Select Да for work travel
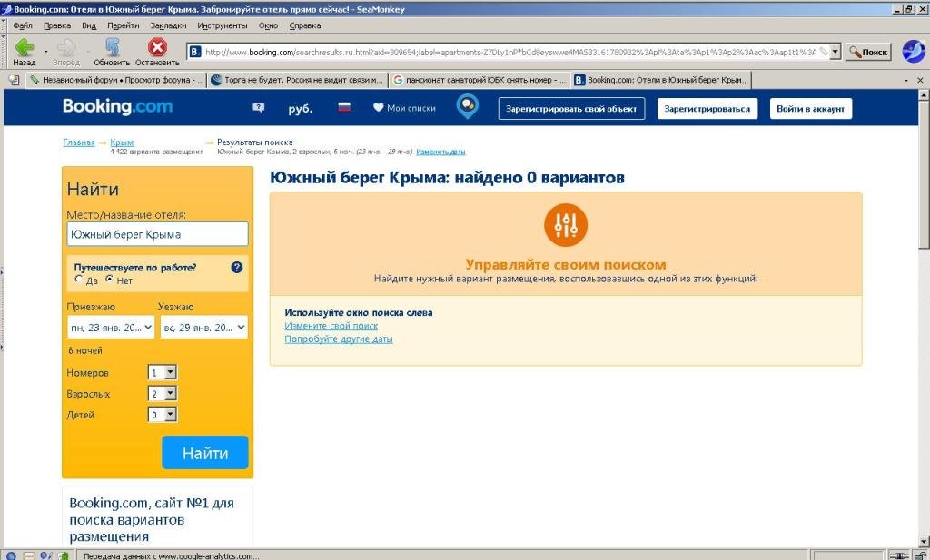 coord(79,280)
